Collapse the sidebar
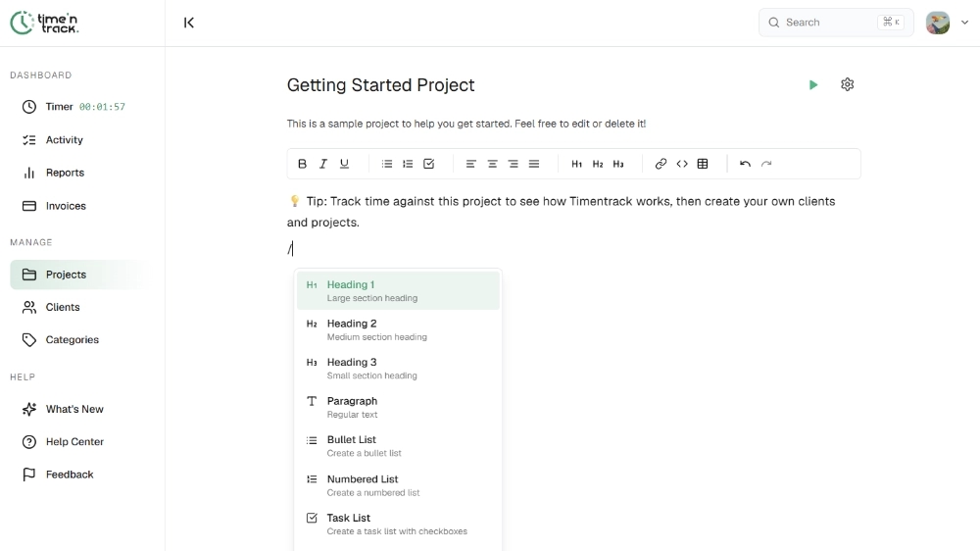 pos(189,23)
